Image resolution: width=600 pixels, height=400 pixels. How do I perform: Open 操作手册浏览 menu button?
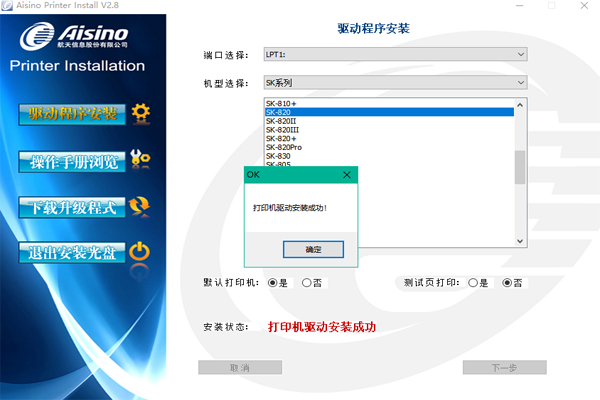(x=72, y=160)
